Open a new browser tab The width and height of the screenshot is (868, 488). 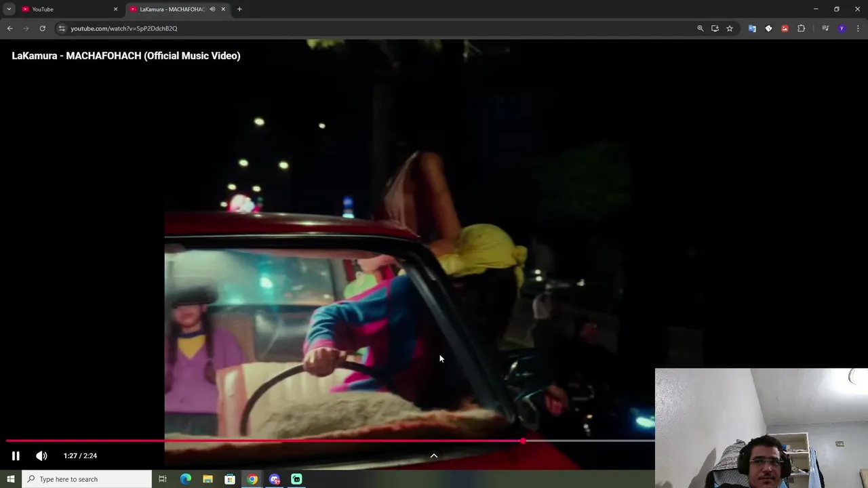(239, 9)
